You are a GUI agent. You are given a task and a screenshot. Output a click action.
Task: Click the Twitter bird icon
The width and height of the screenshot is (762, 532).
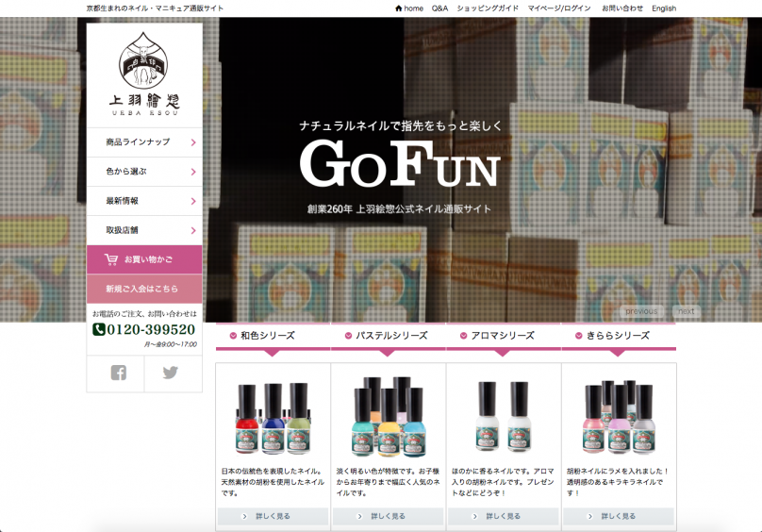coord(170,373)
